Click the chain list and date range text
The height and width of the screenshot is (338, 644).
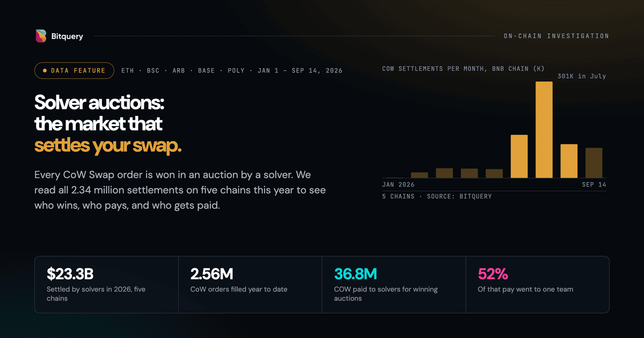(x=232, y=71)
